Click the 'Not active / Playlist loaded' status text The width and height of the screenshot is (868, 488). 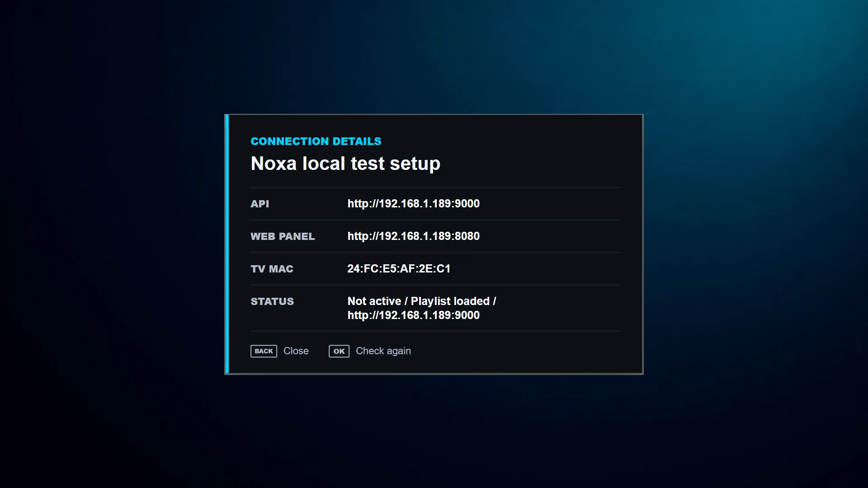419,301
